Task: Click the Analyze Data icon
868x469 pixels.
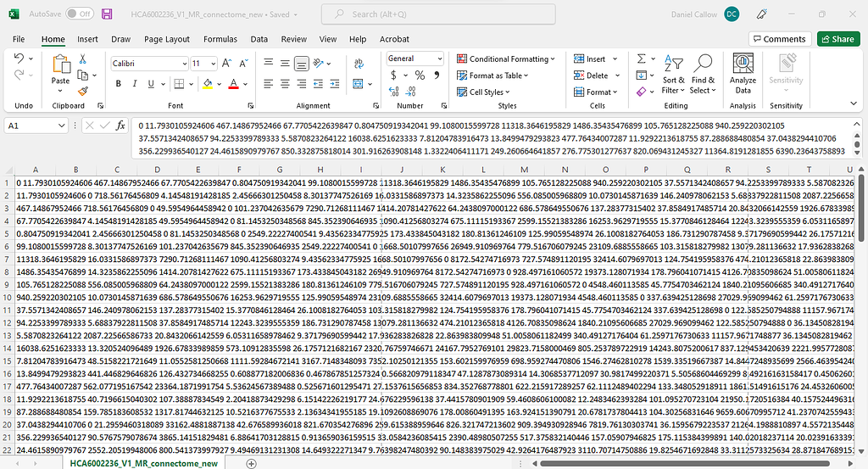Action: tap(743, 73)
